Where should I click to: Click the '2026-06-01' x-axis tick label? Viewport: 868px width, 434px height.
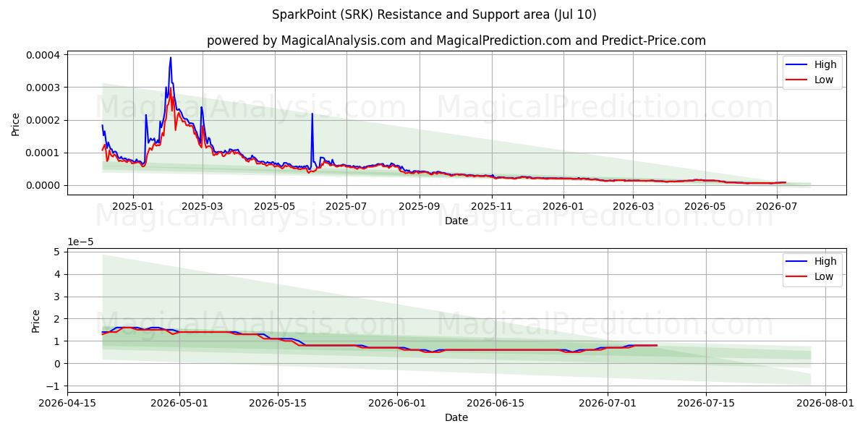pyautogui.click(x=398, y=402)
